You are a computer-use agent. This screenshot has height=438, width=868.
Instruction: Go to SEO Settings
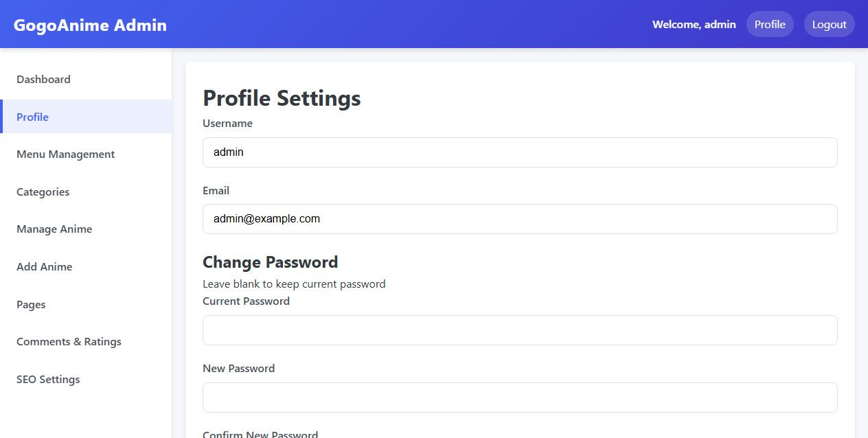(x=48, y=380)
